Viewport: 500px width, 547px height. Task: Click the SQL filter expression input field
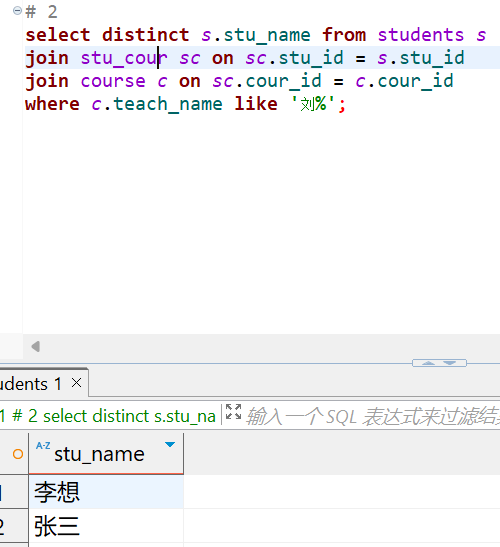pyautogui.click(x=372, y=416)
